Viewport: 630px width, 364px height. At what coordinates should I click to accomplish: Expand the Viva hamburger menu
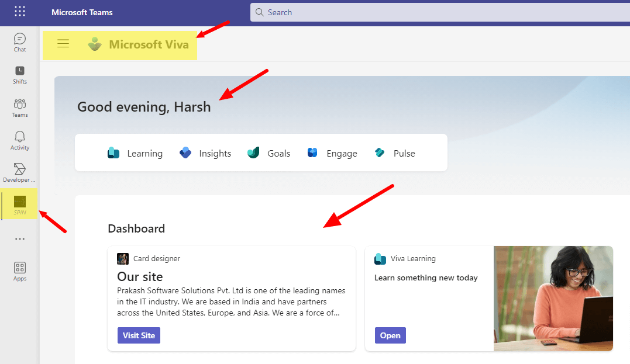63,43
